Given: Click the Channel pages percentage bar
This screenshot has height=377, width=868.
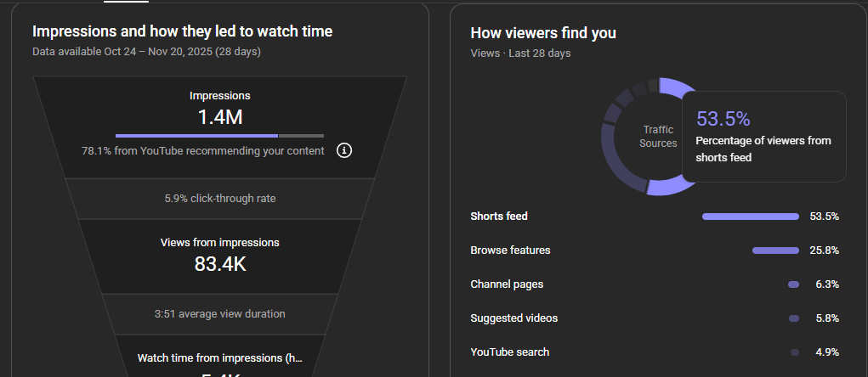Looking at the screenshot, I should [x=794, y=284].
